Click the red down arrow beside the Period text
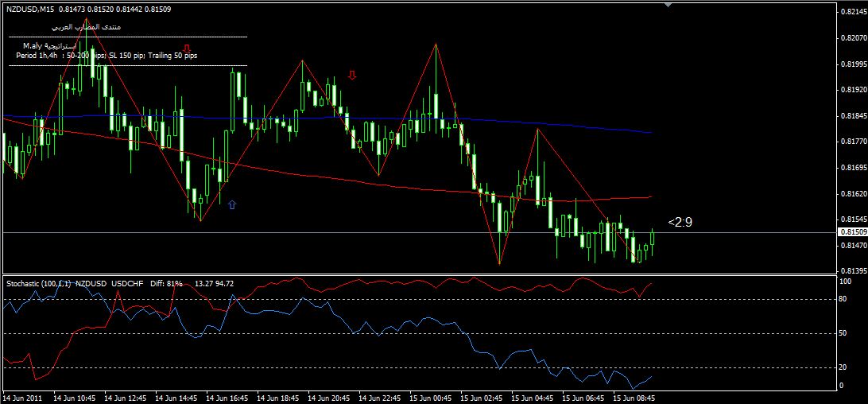This screenshot has height=404, width=868. [187, 49]
